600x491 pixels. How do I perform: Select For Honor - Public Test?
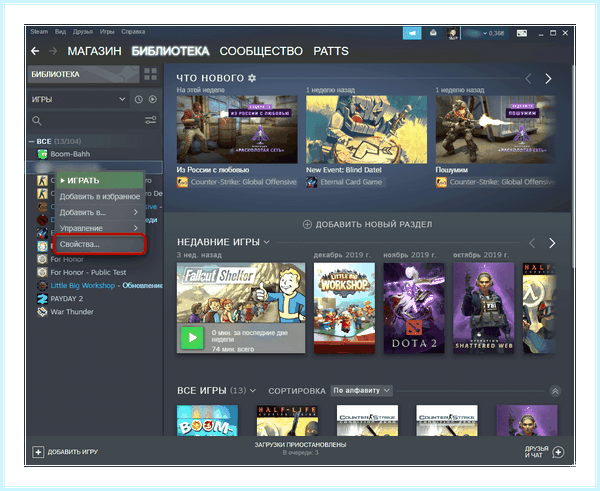tap(88, 273)
